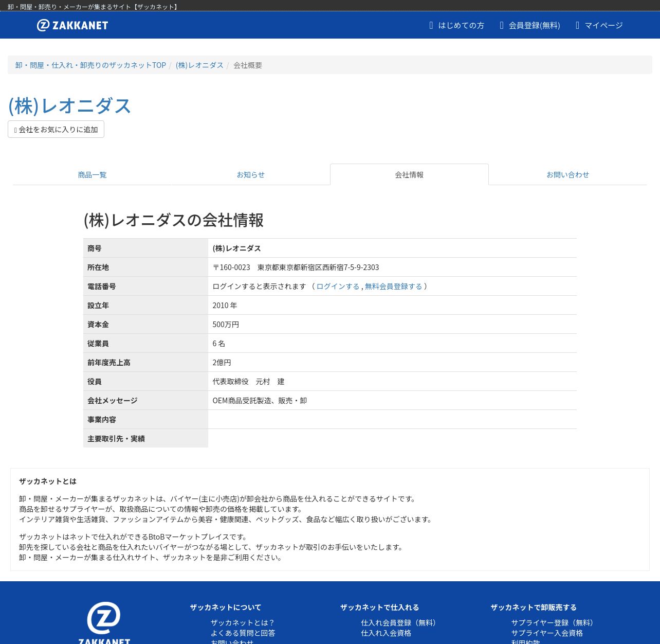Click the capital value 500万円
The height and width of the screenshot is (644, 660).
[226, 325]
